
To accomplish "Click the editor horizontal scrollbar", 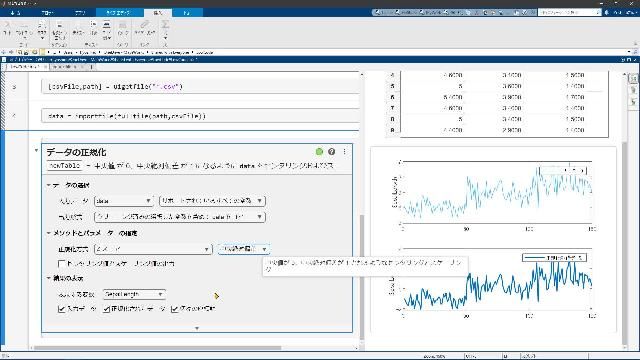I will (157, 348).
